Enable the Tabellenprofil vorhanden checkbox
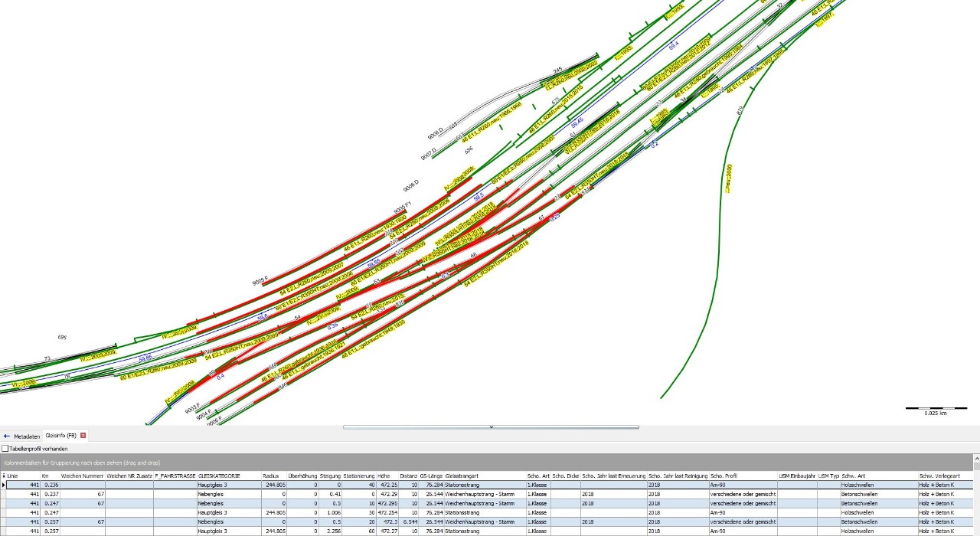Viewport: 980px width, 536px height. 5,449
